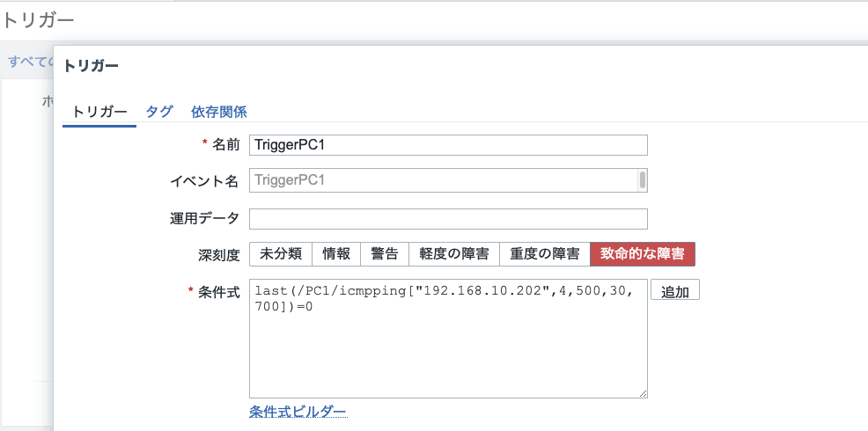868x431 pixels.
Task: Select 未分類 severity
Action: pos(281,254)
